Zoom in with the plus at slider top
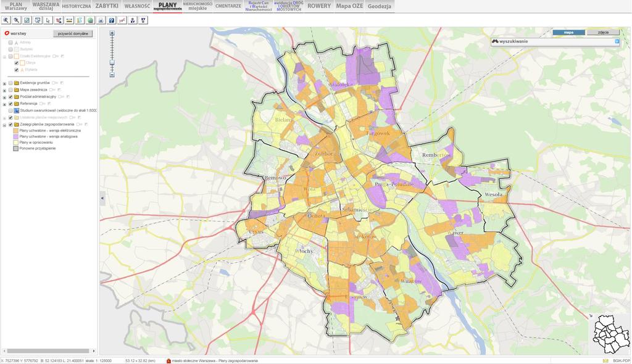The width and height of the screenshot is (632, 364). 112,33
